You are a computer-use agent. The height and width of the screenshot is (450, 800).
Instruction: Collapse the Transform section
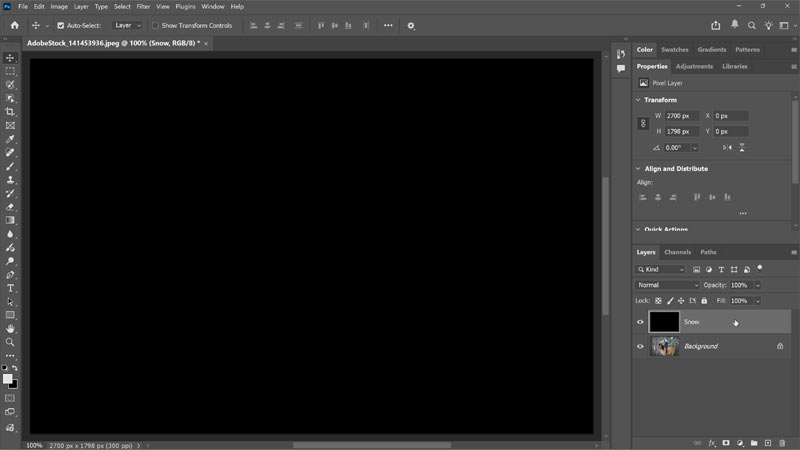click(x=639, y=100)
